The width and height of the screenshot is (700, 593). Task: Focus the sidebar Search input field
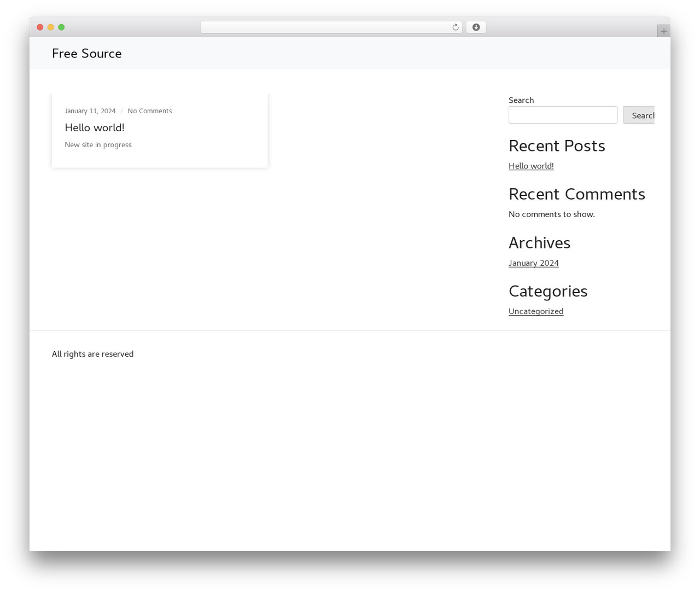click(563, 115)
